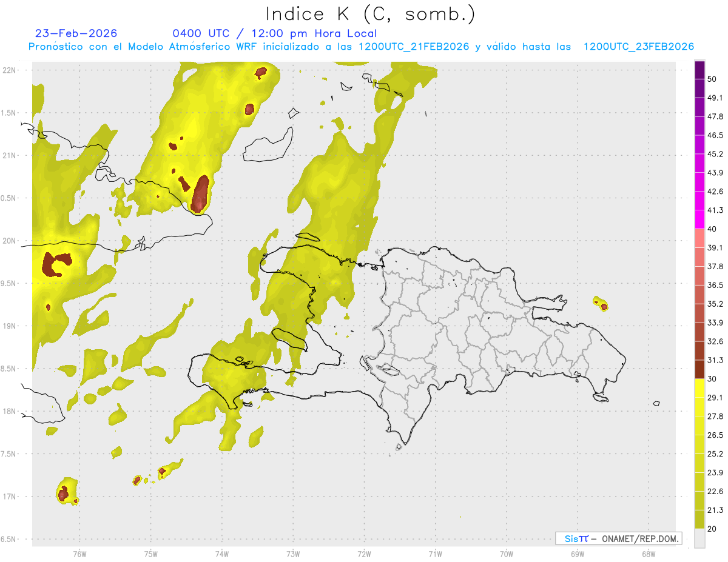Screen dimensions: 728x562
Task: Click the '1200UTC_21FEB2026' initialization time
Action: [414, 47]
